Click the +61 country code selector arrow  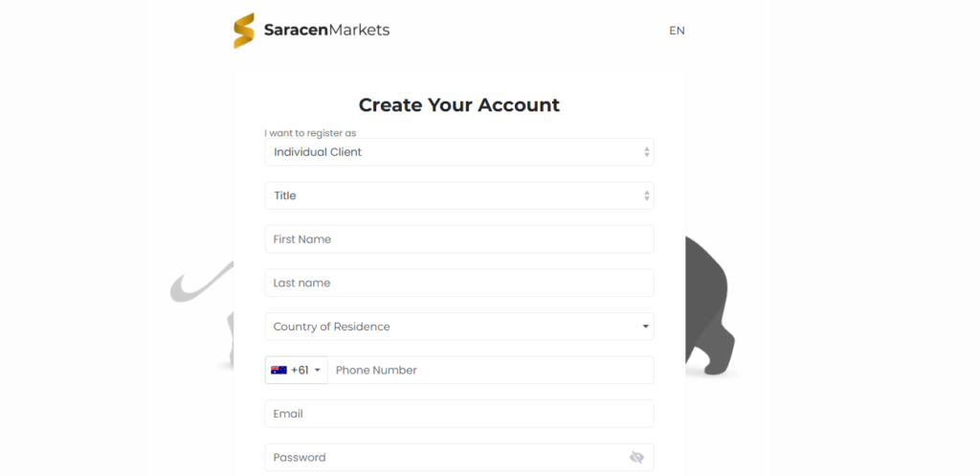(x=318, y=371)
